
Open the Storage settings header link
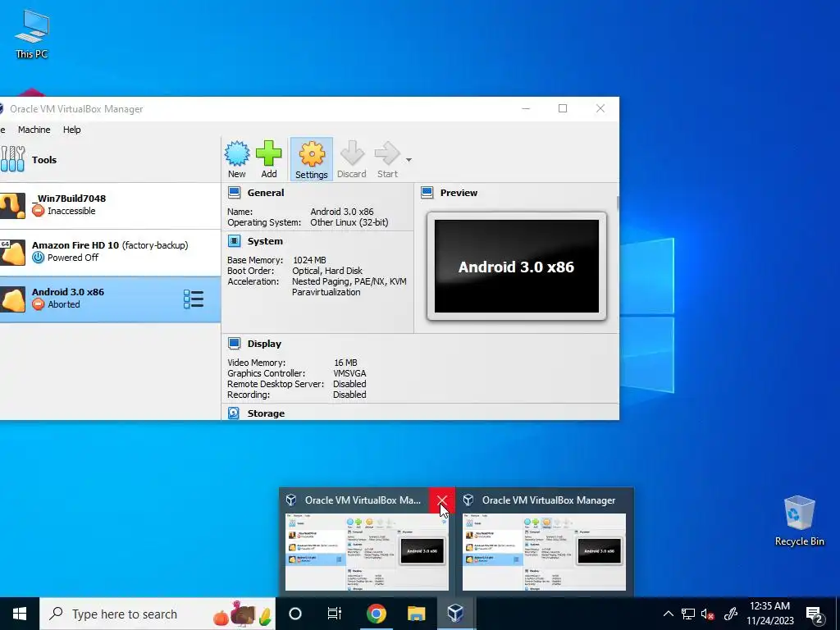(x=266, y=413)
